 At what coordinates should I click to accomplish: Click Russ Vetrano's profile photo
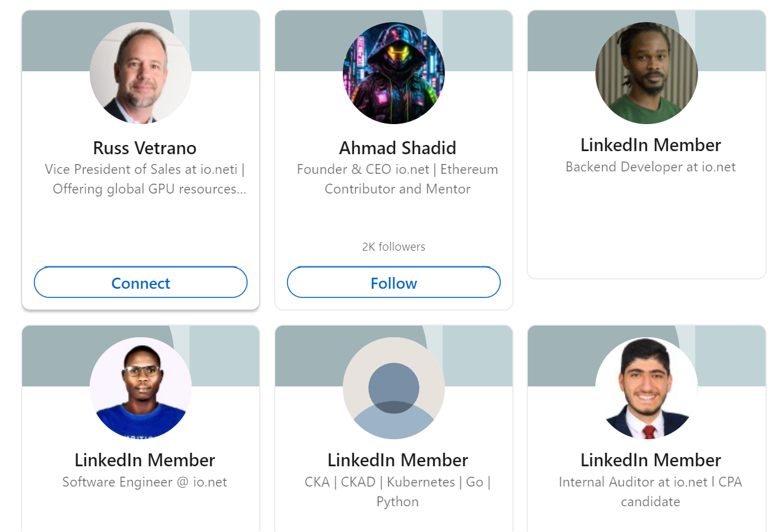coord(141,72)
